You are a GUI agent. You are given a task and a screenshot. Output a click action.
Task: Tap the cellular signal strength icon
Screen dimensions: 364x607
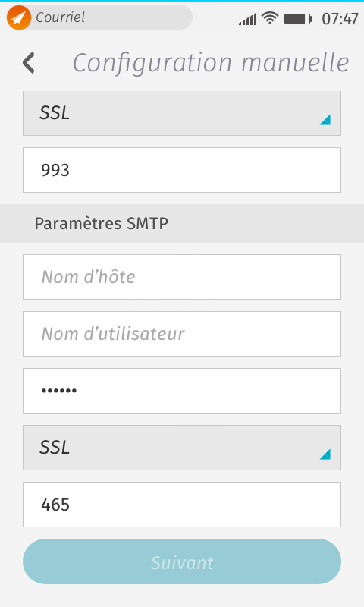click(247, 18)
